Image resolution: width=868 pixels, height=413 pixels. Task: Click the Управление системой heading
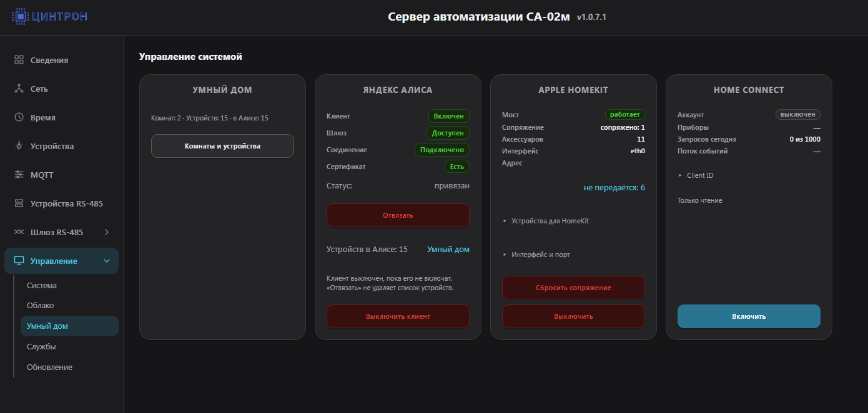click(x=190, y=57)
